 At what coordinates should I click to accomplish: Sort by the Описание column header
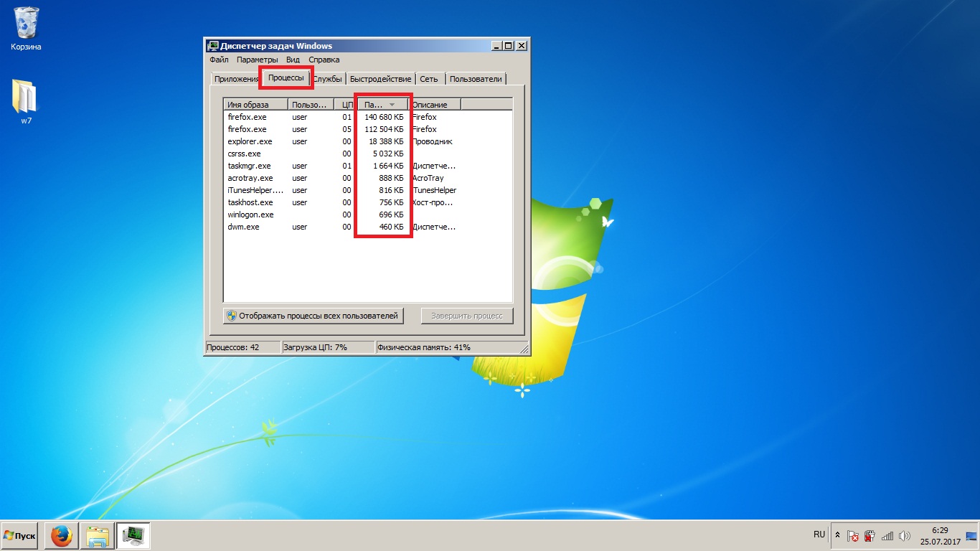[x=435, y=105]
